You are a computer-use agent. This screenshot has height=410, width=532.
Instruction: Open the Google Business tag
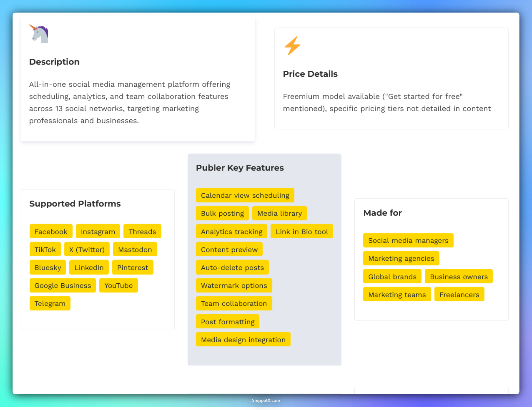[x=63, y=285]
